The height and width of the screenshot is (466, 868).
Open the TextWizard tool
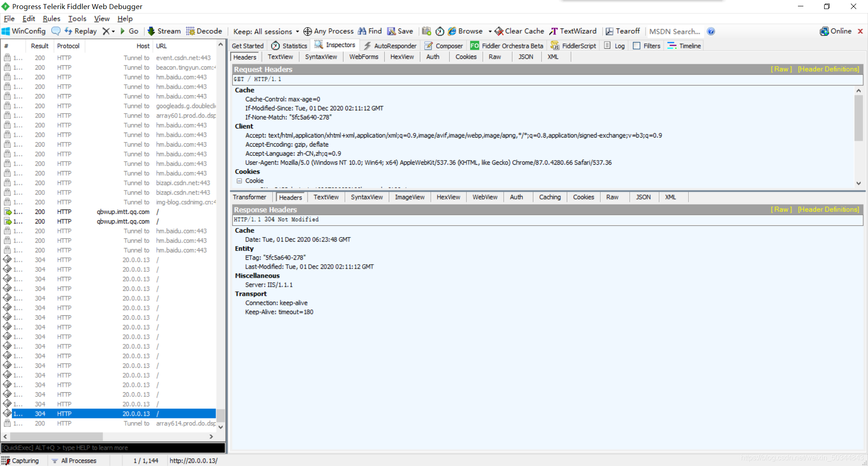tap(573, 31)
